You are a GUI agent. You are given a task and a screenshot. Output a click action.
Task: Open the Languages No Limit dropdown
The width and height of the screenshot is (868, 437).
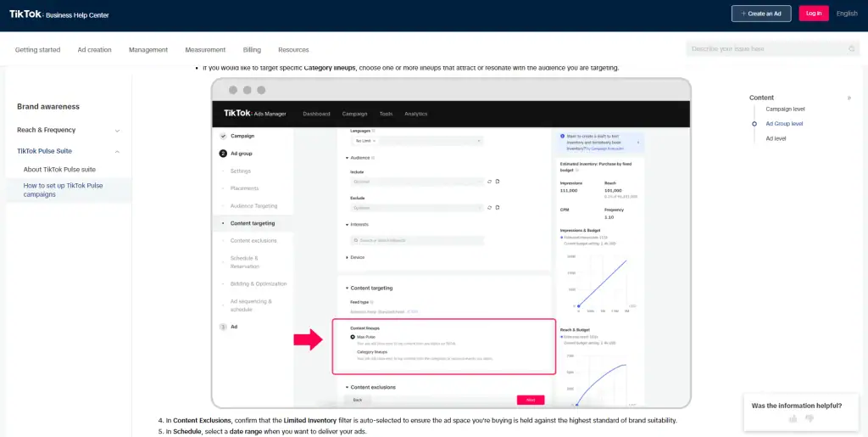(417, 141)
